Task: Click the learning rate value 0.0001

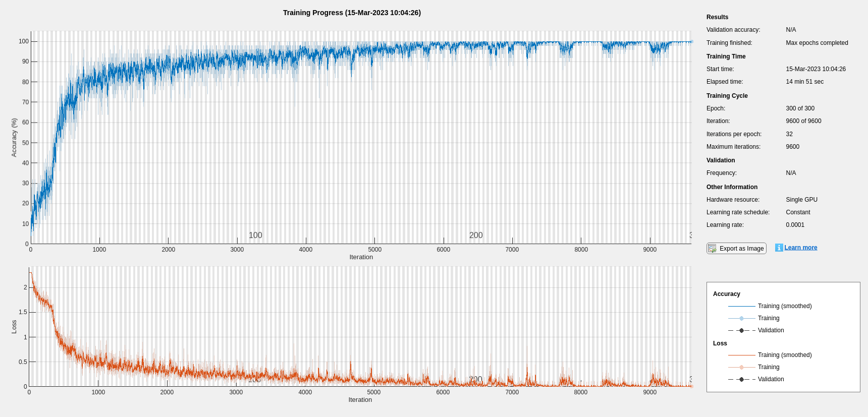Action: 795,225
